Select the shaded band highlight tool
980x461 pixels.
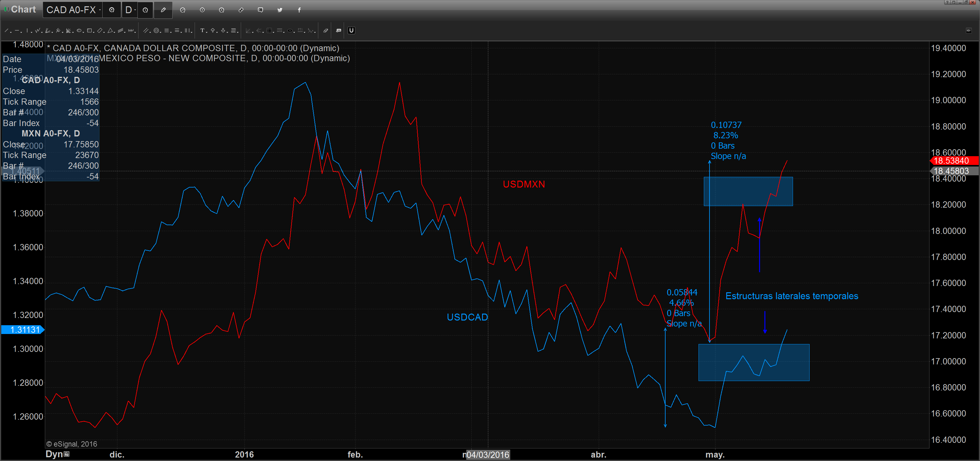pyautogui.click(x=233, y=30)
